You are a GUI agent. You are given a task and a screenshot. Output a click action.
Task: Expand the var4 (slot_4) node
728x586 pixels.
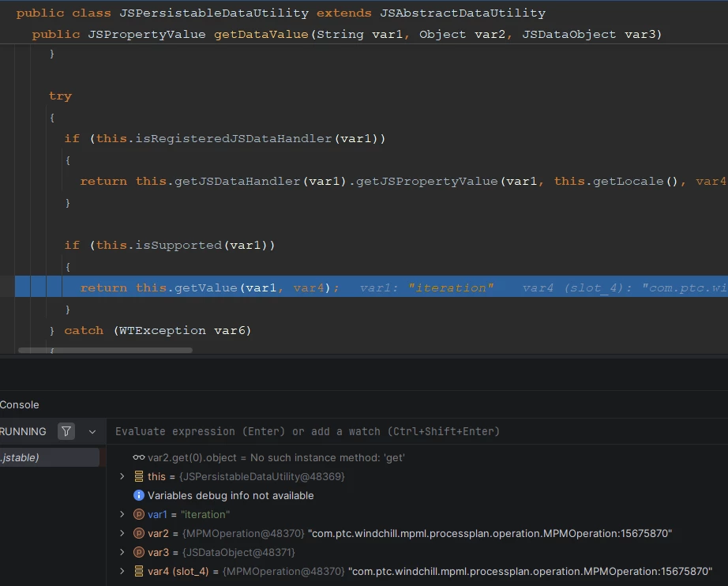point(122,571)
